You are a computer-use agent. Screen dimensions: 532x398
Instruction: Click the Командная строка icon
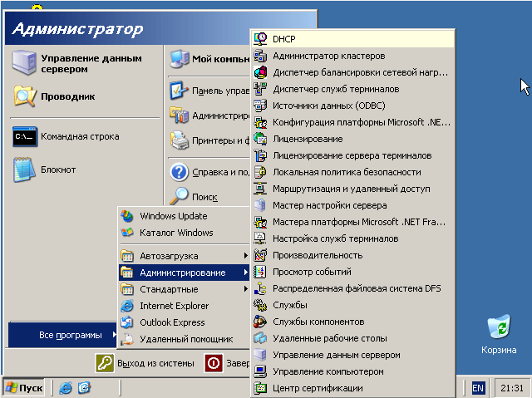(25, 137)
